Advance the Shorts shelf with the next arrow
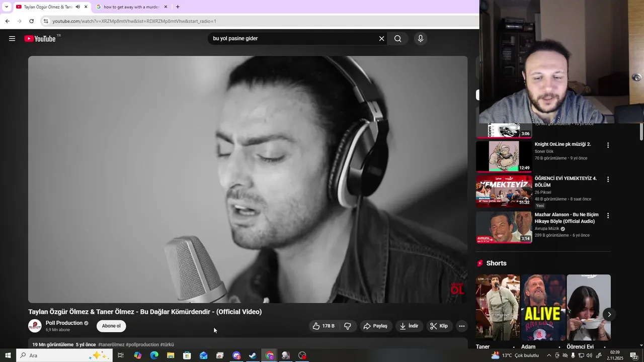 coord(609,315)
